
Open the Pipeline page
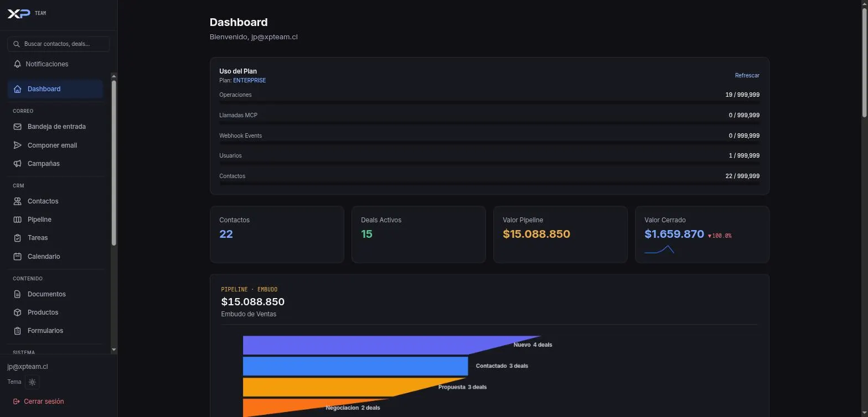point(55,220)
